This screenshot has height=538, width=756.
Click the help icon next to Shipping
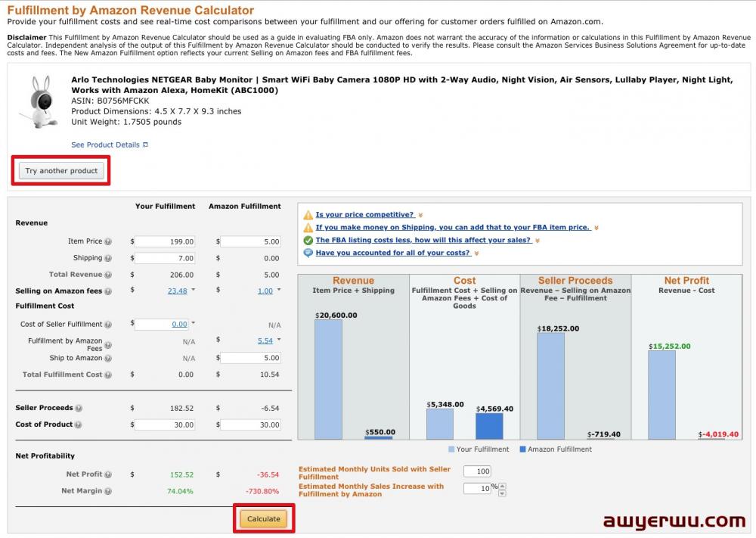[x=108, y=258]
